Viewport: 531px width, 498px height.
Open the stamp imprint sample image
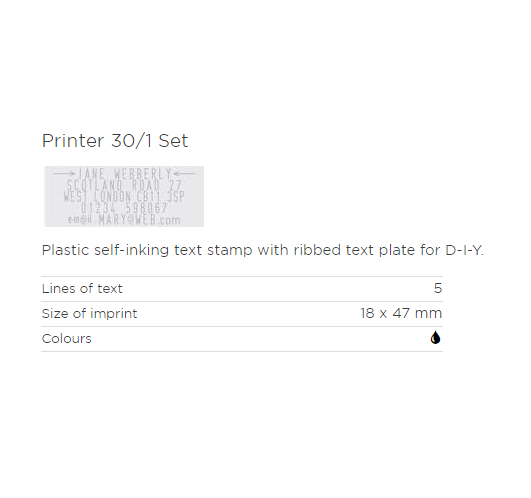point(124,196)
